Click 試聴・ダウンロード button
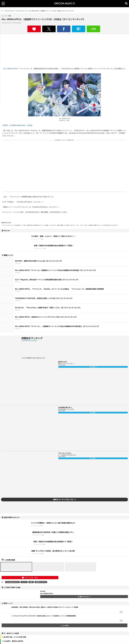This screenshot has height=644, width=129. pyautogui.click(x=84, y=596)
